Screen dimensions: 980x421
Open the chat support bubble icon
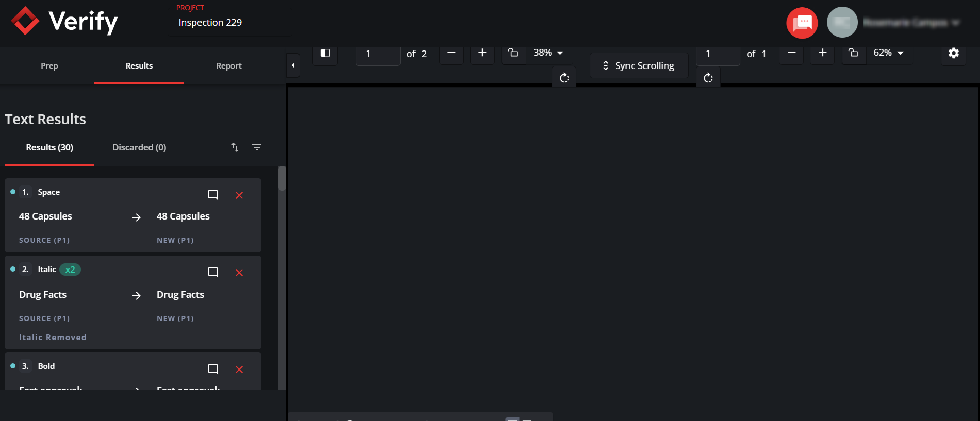click(x=802, y=23)
